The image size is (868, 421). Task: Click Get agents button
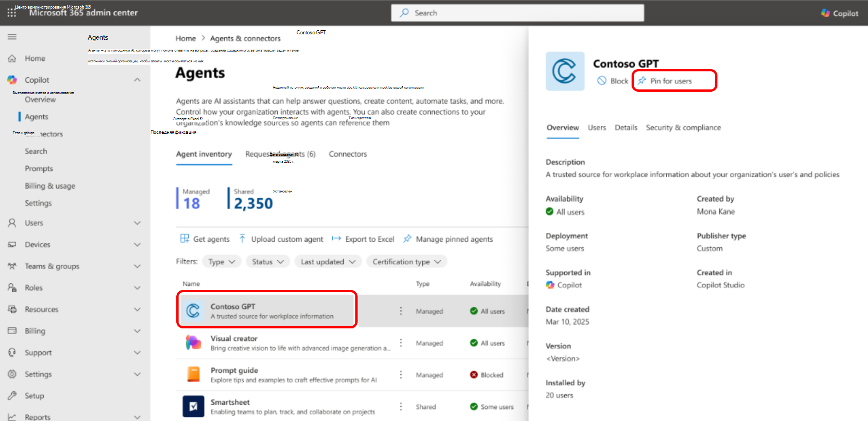(x=205, y=239)
